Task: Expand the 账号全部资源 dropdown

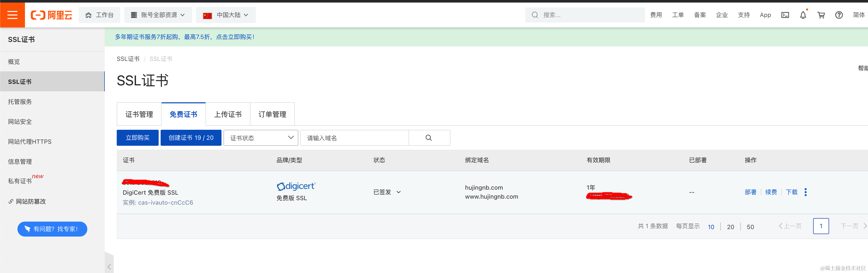Action: pyautogui.click(x=158, y=15)
